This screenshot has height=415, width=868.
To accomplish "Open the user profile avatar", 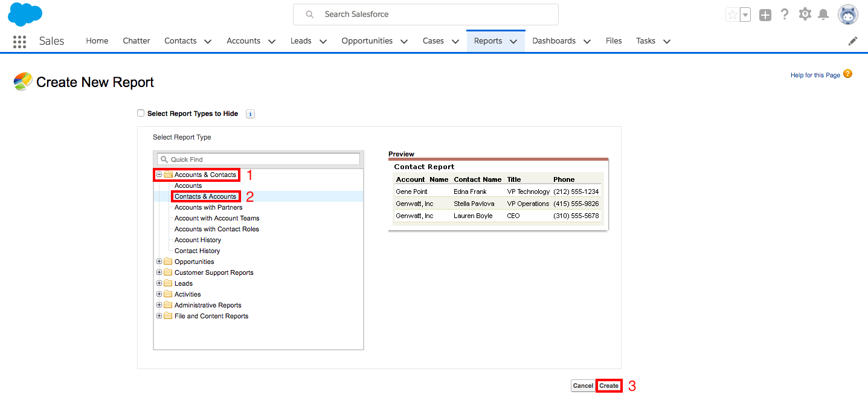I will [x=848, y=14].
